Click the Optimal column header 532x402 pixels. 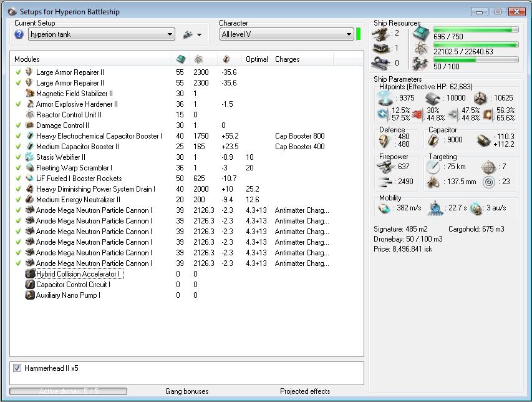coord(257,59)
